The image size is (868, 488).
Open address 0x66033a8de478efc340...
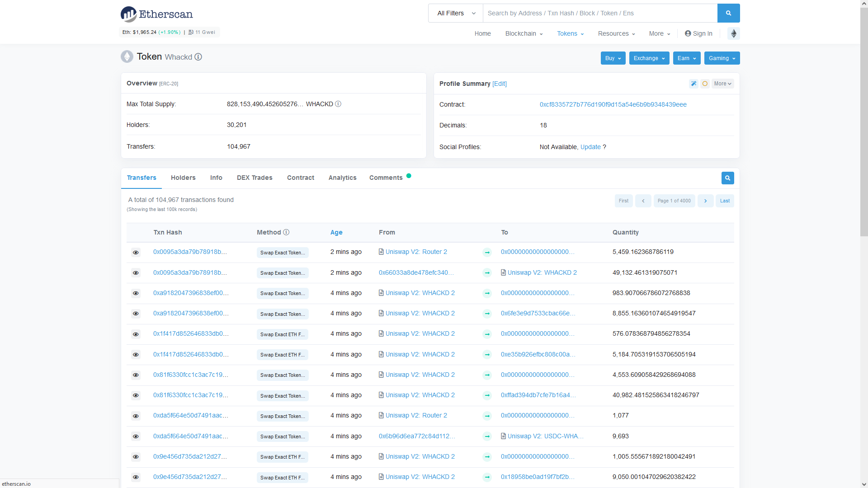(416, 272)
